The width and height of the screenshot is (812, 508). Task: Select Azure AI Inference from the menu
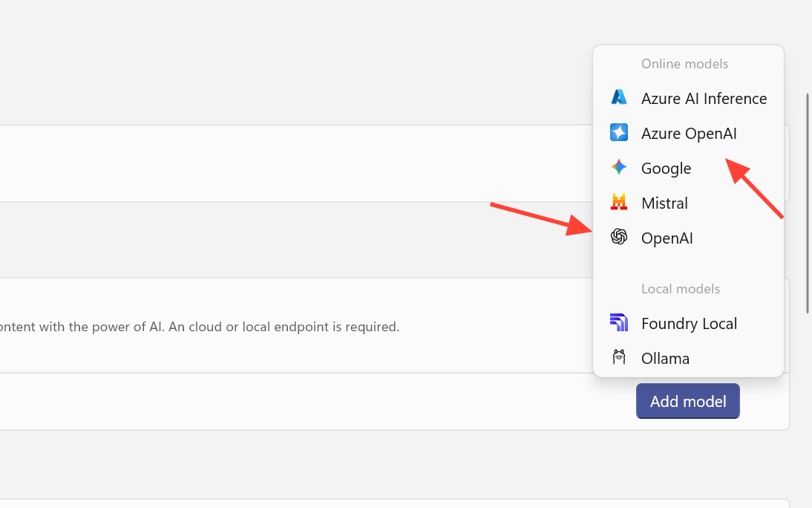[x=688, y=98]
